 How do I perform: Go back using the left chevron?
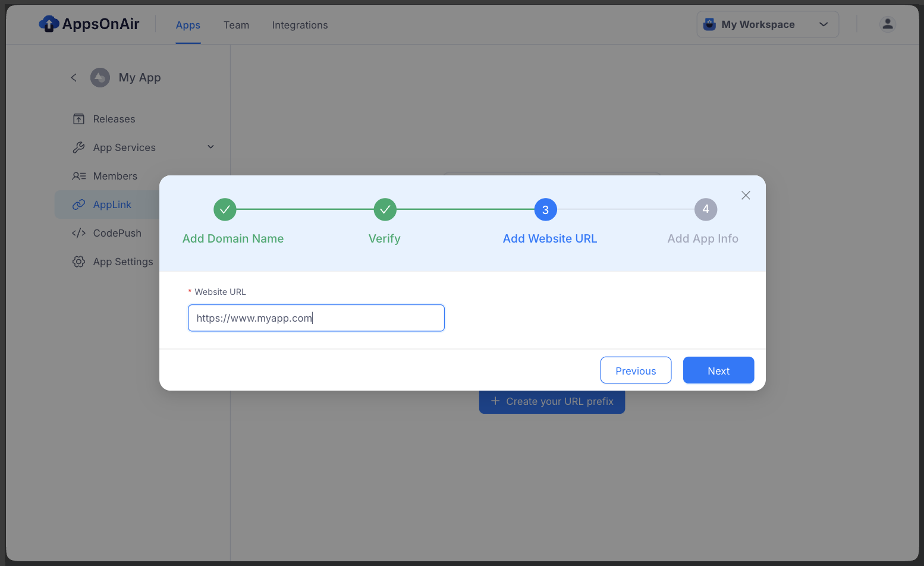tap(74, 77)
